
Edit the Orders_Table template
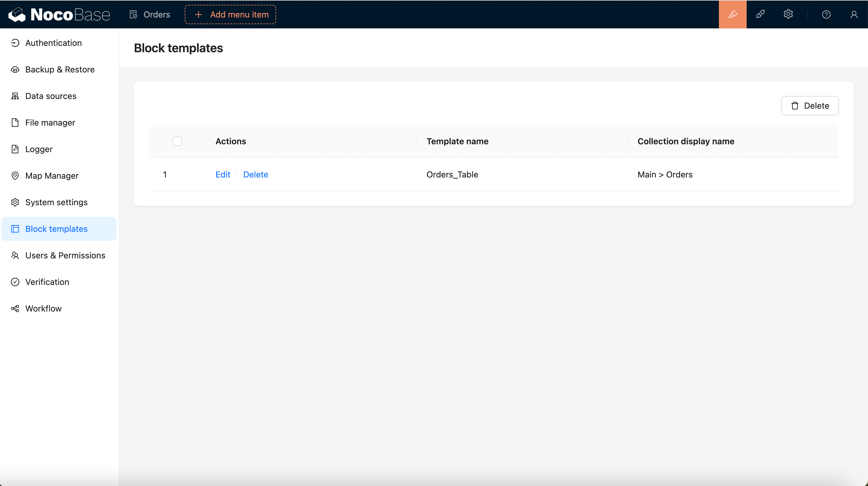pyautogui.click(x=223, y=174)
